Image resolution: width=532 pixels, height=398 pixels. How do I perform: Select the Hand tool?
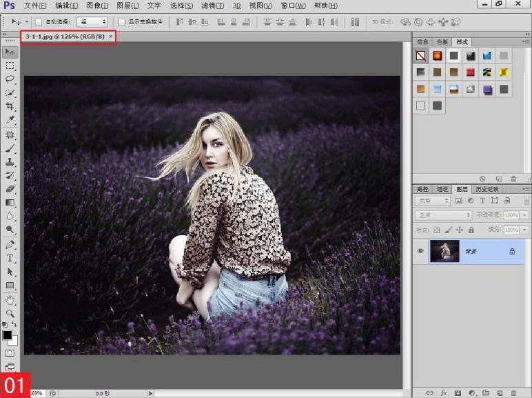(x=10, y=300)
